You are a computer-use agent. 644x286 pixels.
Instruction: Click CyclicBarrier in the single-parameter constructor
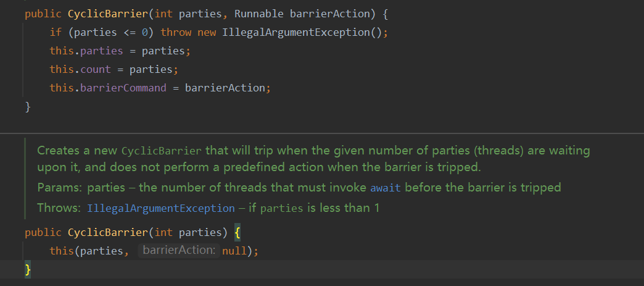(x=107, y=232)
